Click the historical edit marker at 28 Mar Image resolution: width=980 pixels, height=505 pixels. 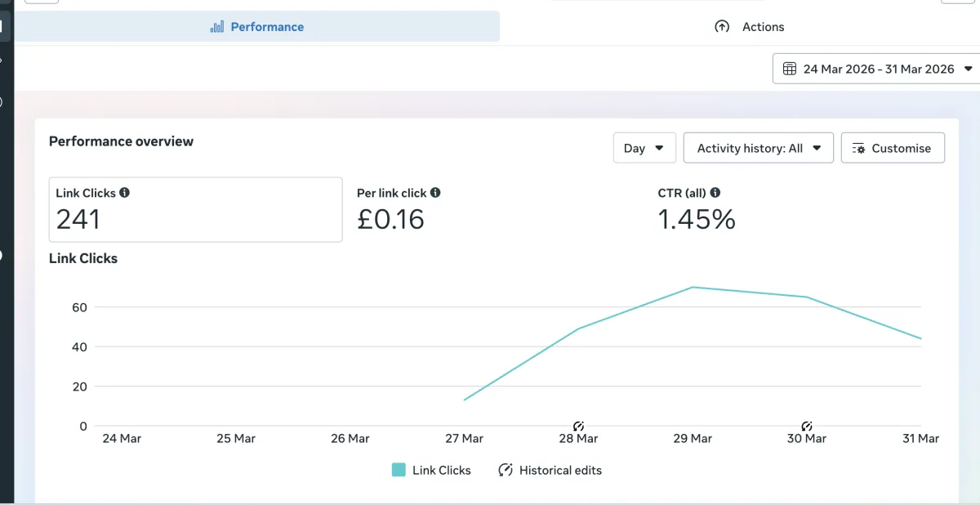coord(578,426)
